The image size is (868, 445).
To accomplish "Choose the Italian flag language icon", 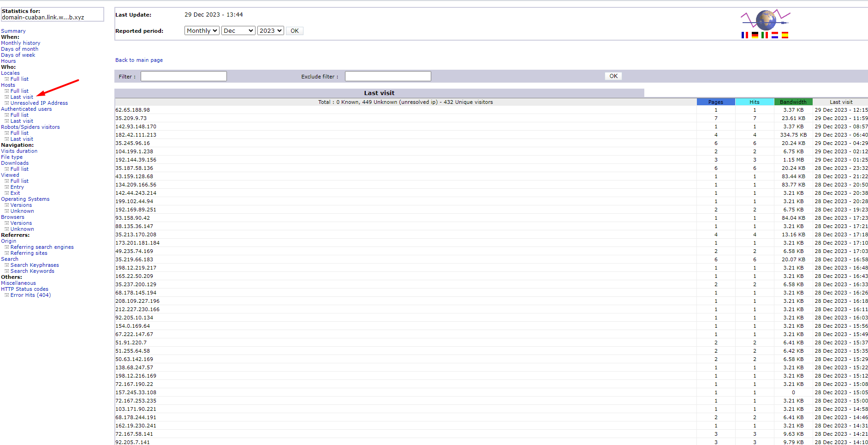I will point(765,35).
